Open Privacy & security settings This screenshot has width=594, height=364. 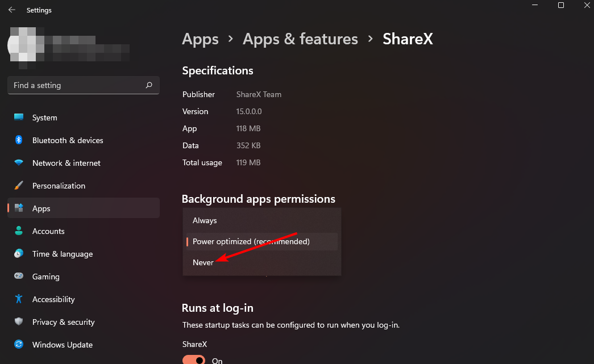[63, 322]
